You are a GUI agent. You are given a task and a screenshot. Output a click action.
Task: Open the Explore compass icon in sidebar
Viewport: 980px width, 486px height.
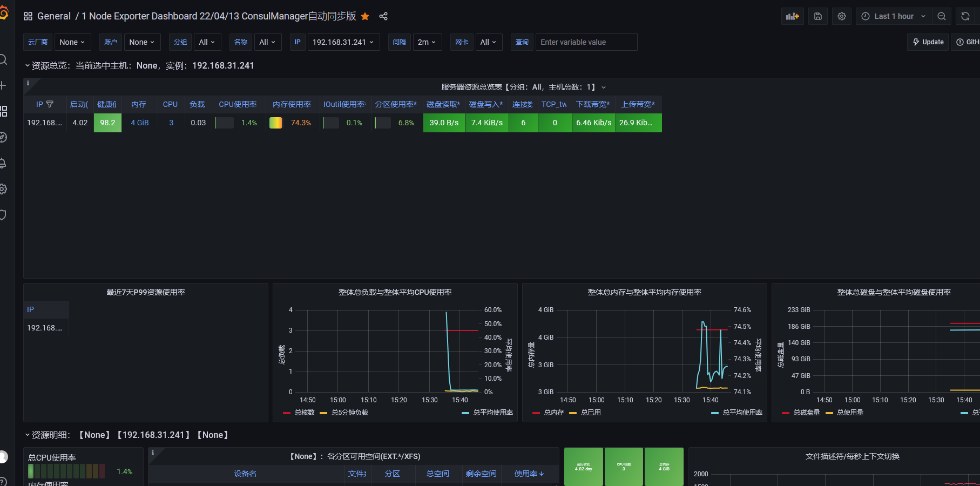[3, 137]
